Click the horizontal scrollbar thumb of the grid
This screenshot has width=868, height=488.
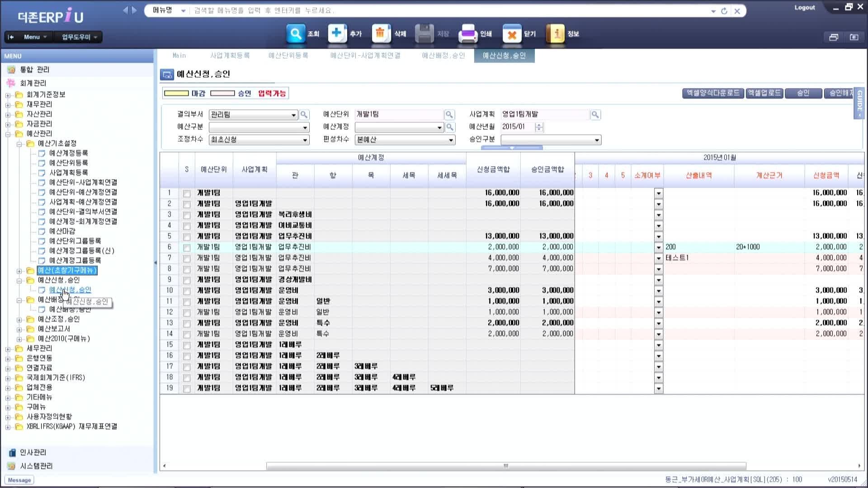506,466
